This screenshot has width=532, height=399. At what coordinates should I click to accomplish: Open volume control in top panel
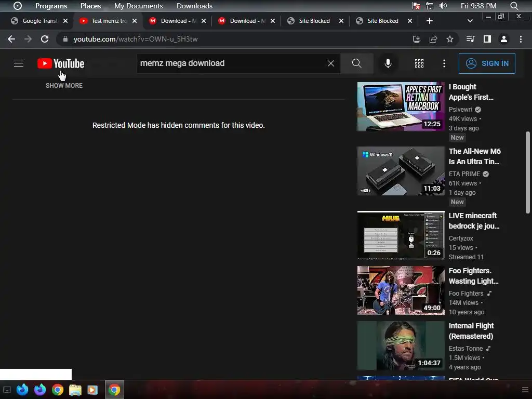point(443,6)
